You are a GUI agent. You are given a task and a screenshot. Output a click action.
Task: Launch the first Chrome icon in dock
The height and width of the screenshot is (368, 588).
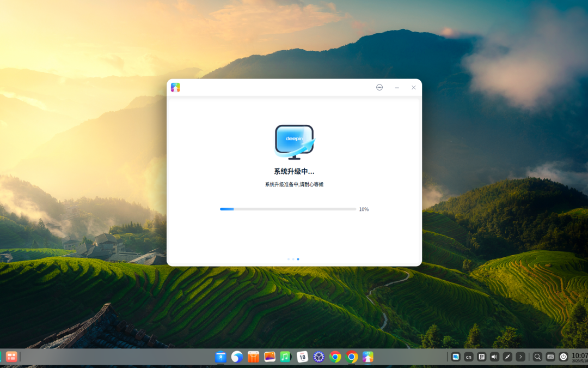click(335, 357)
